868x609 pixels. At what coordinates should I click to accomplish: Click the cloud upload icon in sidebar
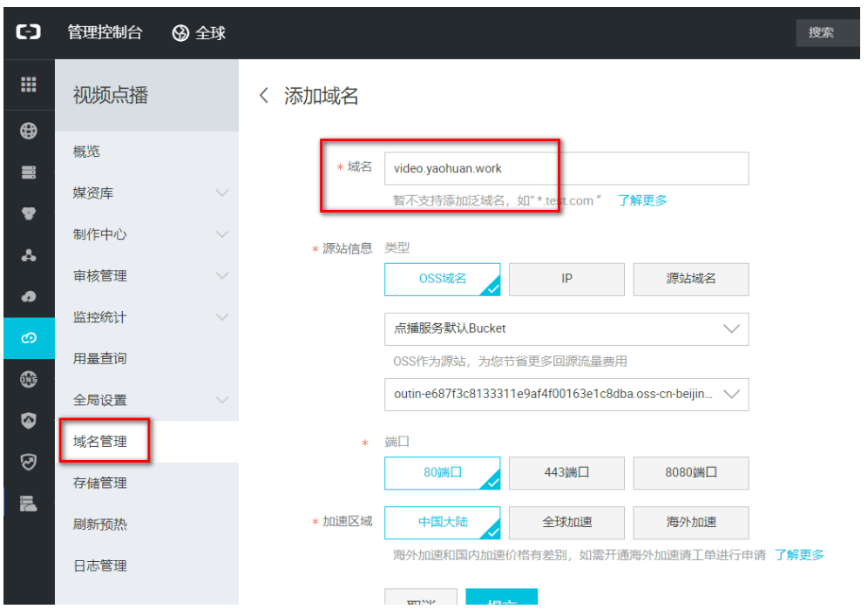pyautogui.click(x=29, y=297)
